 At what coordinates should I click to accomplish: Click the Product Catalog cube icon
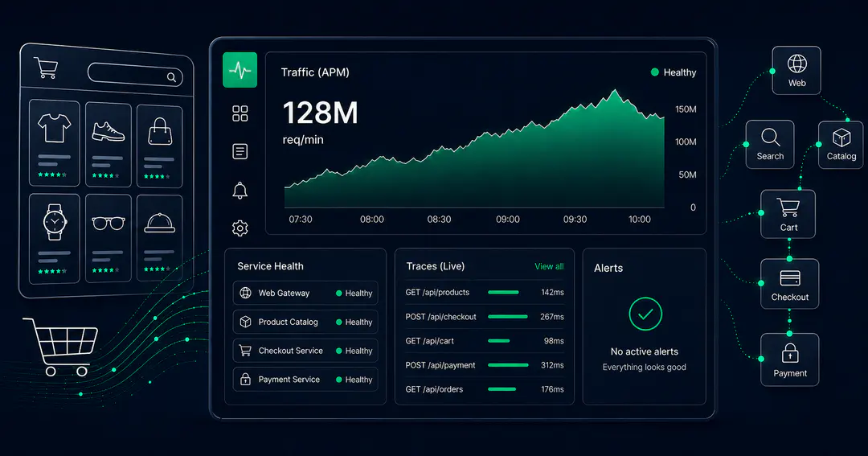coord(245,322)
